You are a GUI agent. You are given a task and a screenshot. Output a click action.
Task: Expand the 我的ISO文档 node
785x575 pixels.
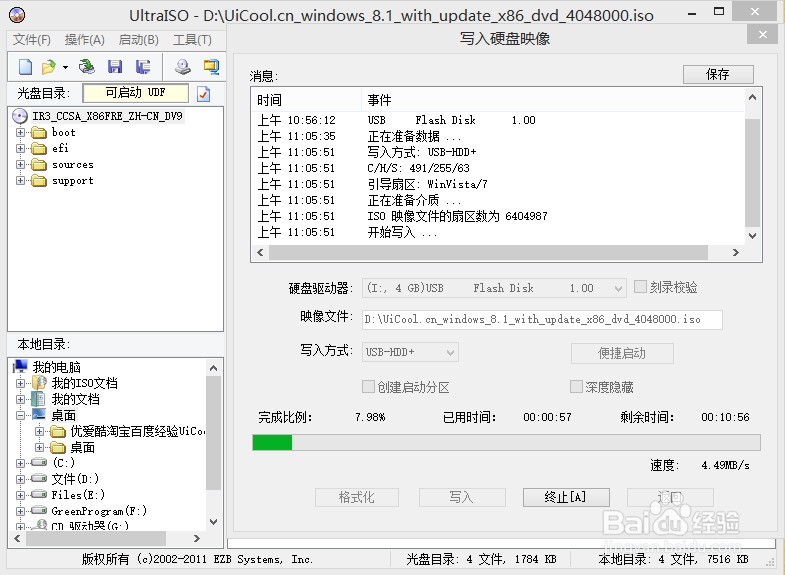[21, 383]
